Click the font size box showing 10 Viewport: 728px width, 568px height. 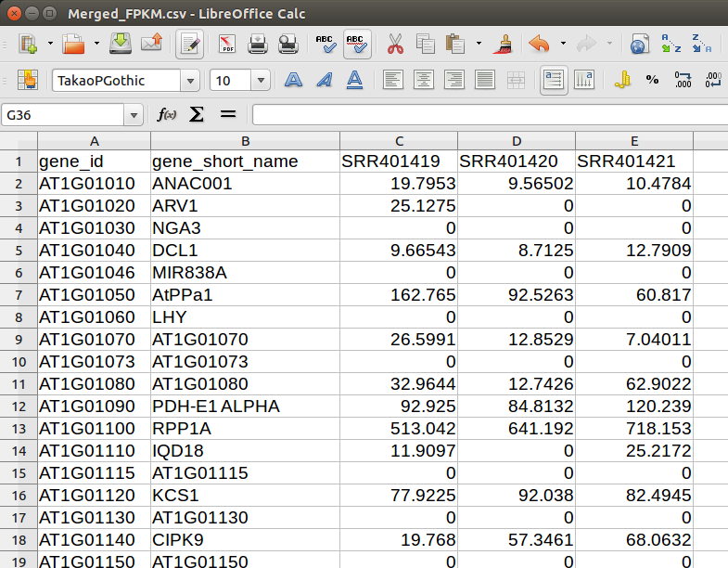pos(231,81)
